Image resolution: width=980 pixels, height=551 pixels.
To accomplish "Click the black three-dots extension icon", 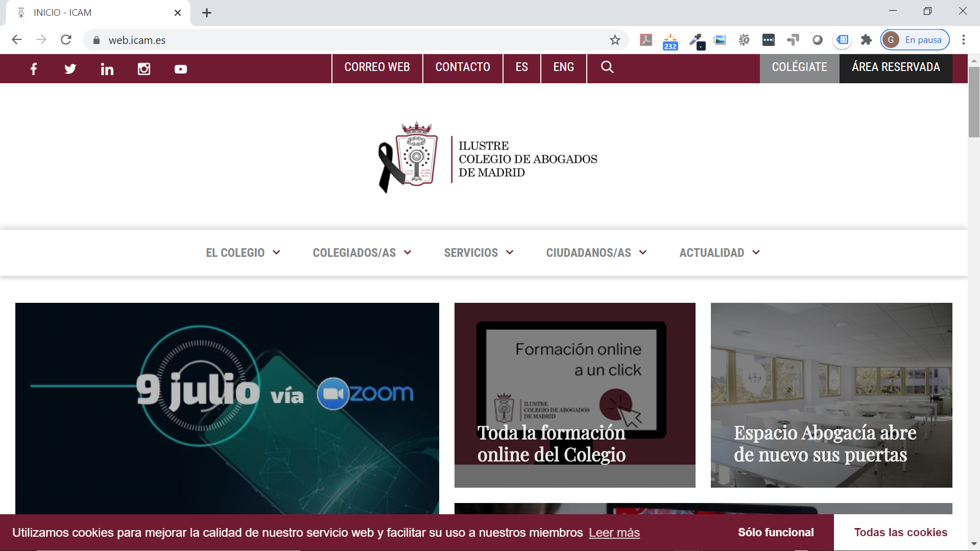I will [769, 40].
